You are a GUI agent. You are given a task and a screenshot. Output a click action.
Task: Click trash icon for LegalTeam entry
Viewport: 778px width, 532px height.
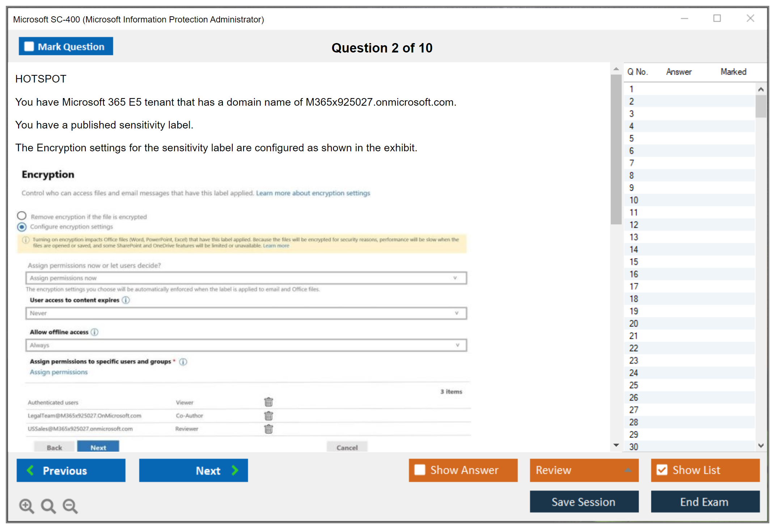(x=269, y=415)
